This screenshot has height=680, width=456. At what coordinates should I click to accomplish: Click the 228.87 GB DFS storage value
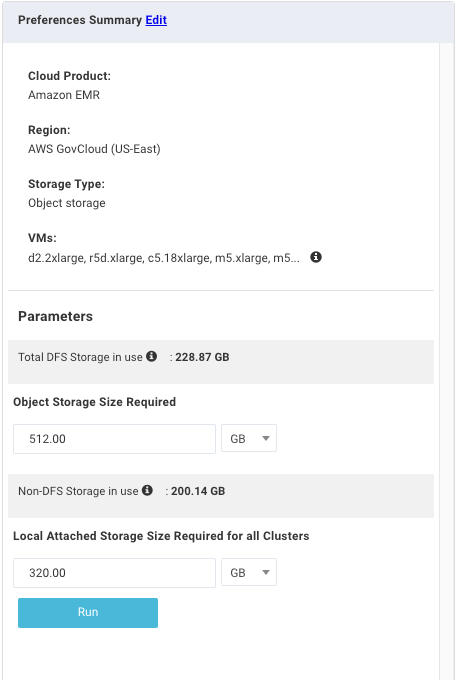coord(202,357)
